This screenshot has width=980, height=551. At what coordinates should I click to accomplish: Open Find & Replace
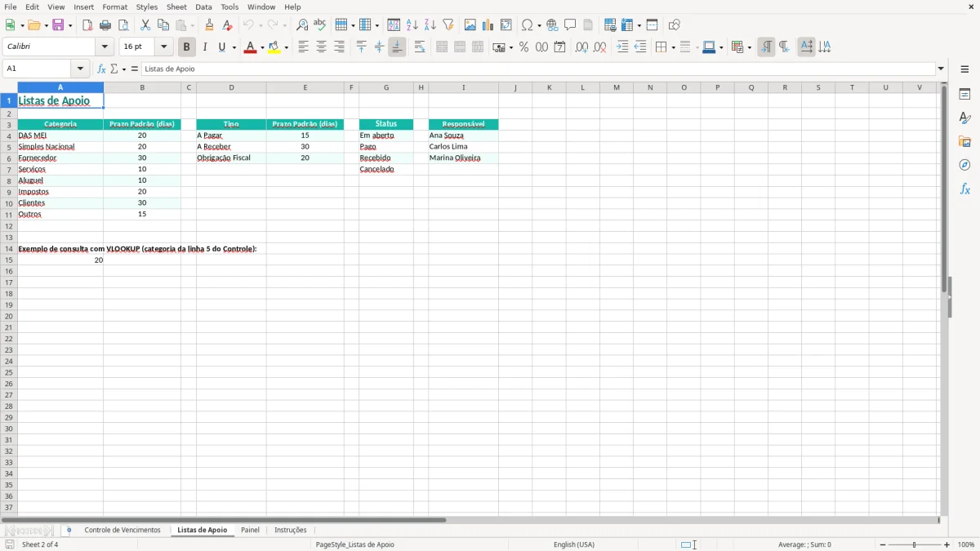tap(302, 25)
